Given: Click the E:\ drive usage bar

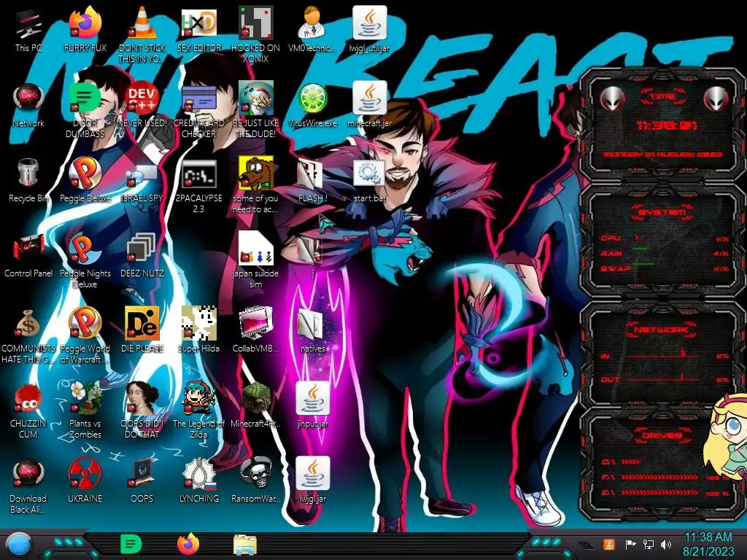Looking at the screenshot, I should (659, 493).
